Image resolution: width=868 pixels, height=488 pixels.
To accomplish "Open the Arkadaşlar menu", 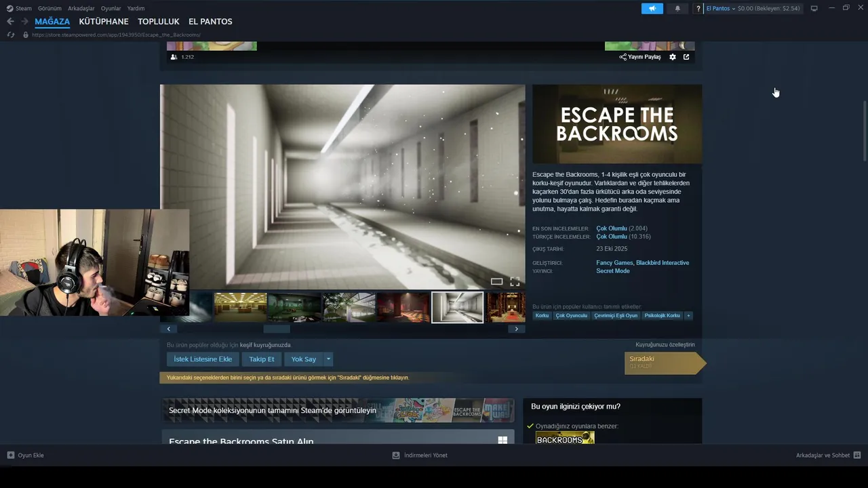I will pyautogui.click(x=81, y=8).
